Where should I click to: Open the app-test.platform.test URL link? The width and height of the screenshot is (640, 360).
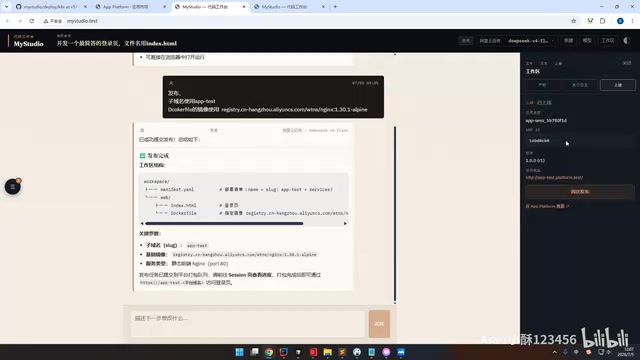pyautogui.click(x=554, y=178)
